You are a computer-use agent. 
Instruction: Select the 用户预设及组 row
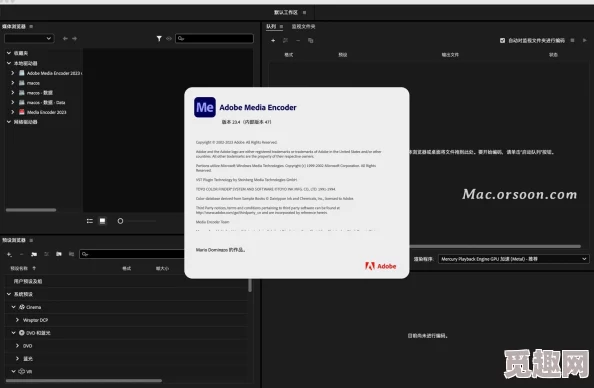click(x=127, y=281)
